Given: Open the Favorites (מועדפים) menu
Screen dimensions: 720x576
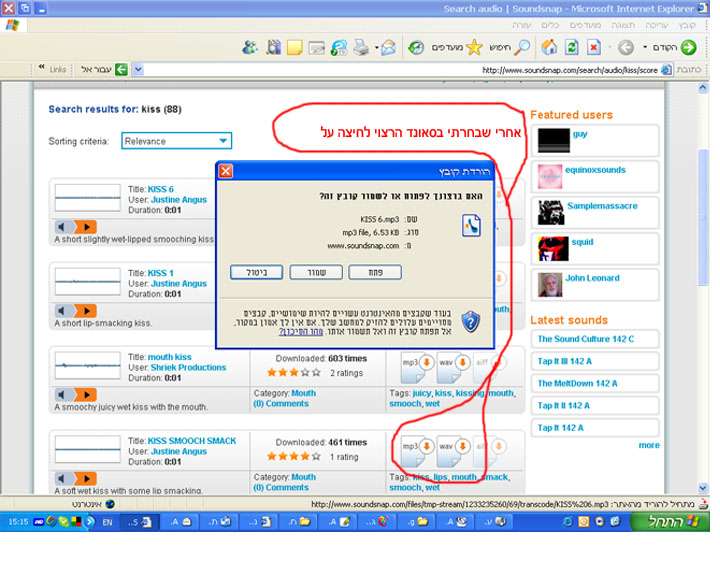Looking at the screenshot, I should coord(585,25).
